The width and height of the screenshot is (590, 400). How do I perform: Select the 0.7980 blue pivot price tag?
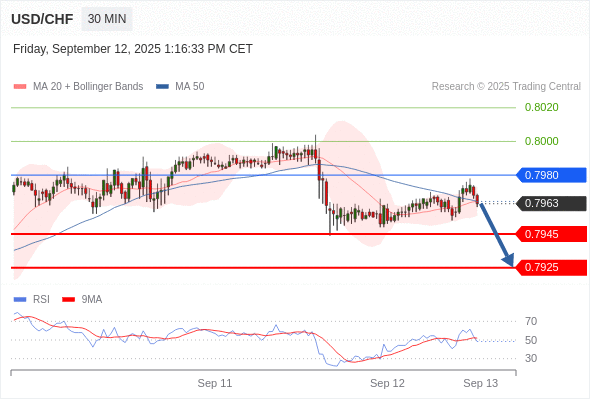point(551,175)
